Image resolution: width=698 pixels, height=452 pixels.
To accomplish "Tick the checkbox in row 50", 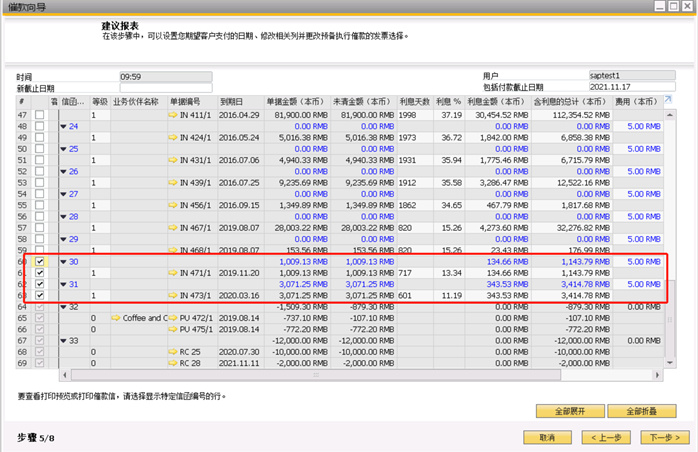I will [40, 149].
